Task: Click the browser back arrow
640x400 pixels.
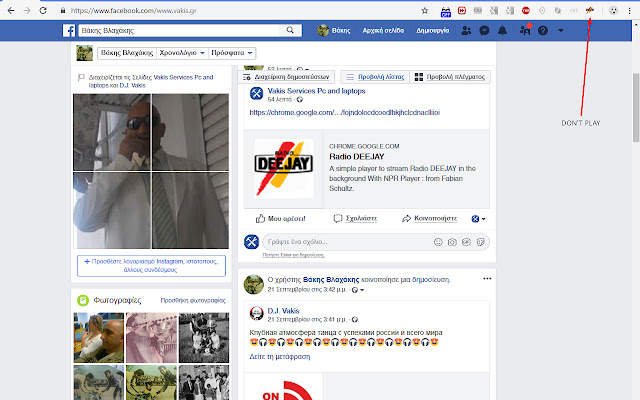Action: coord(11,11)
